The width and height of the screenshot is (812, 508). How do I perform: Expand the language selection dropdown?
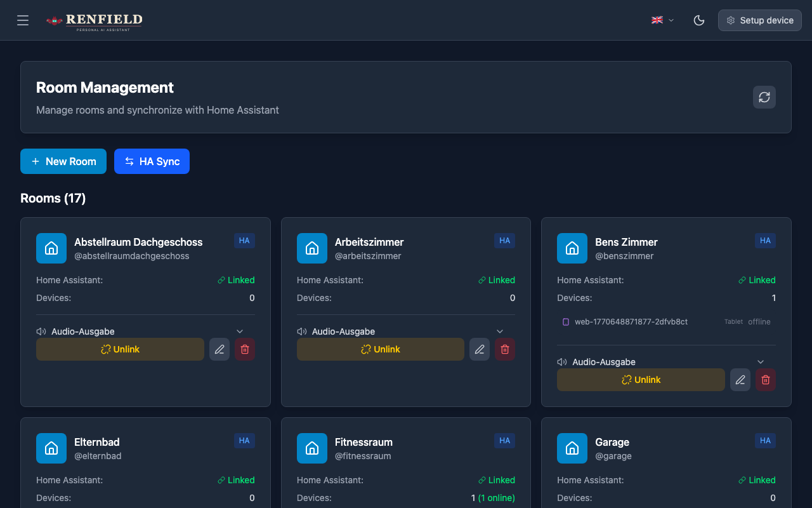pyautogui.click(x=662, y=20)
